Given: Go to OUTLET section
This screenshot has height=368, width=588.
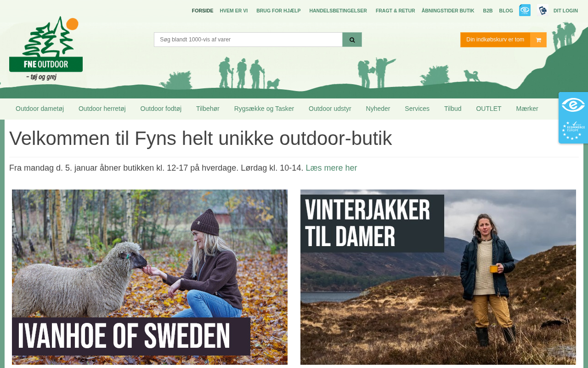Looking at the screenshot, I should (x=489, y=109).
